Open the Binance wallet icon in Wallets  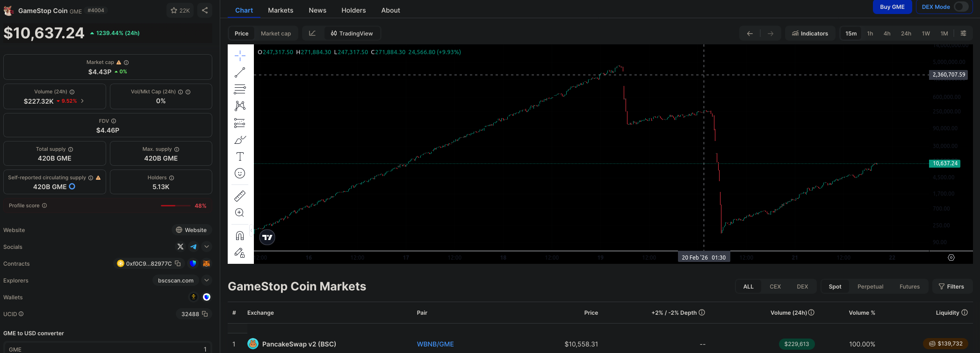(x=194, y=297)
